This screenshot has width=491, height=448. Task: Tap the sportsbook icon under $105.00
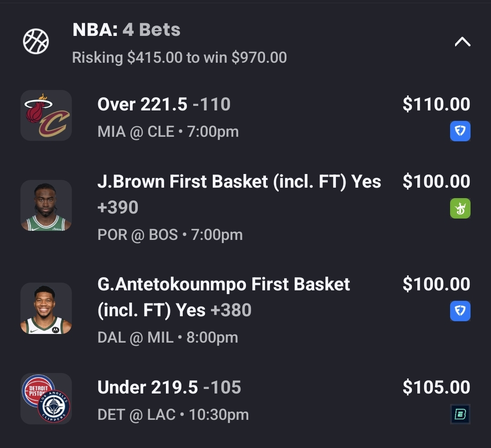tap(460, 414)
